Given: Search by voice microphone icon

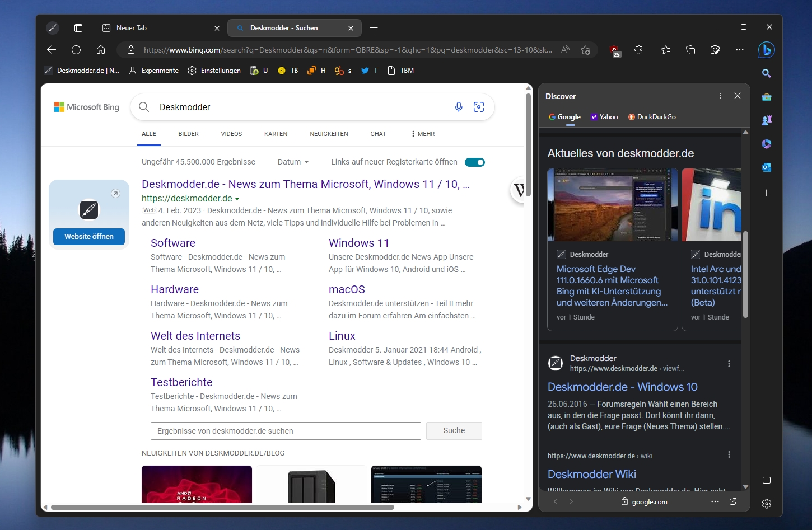Looking at the screenshot, I should pos(459,107).
